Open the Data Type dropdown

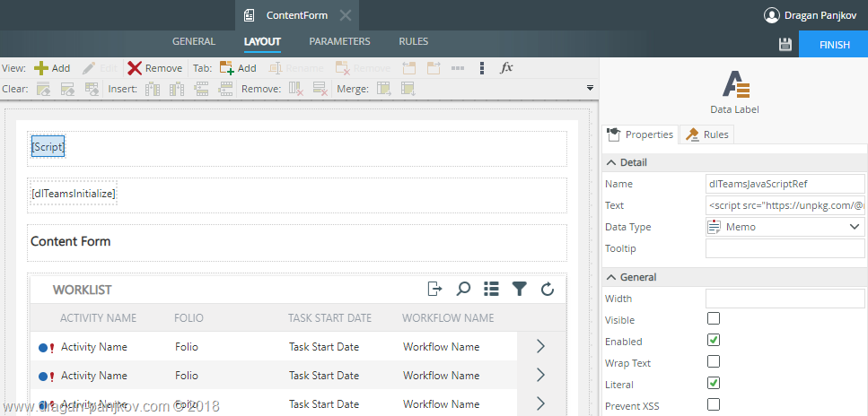[x=785, y=227]
